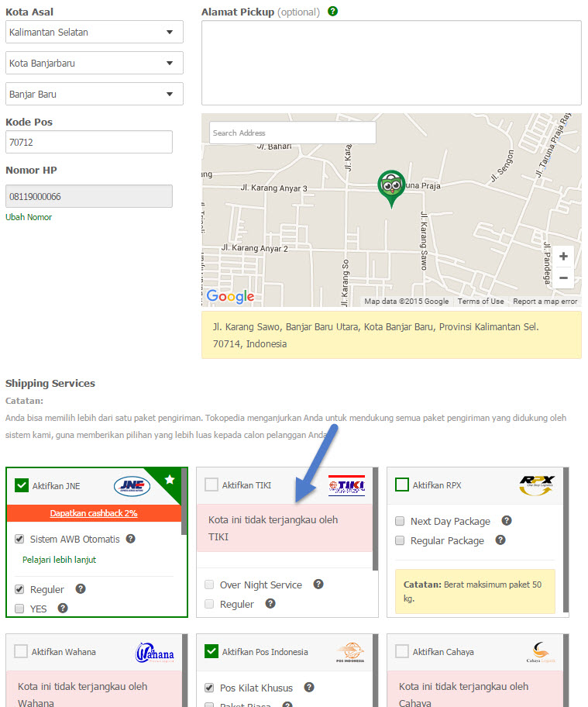The height and width of the screenshot is (707, 588).
Task: Click the JNE card scrollbar
Action: [x=184, y=502]
